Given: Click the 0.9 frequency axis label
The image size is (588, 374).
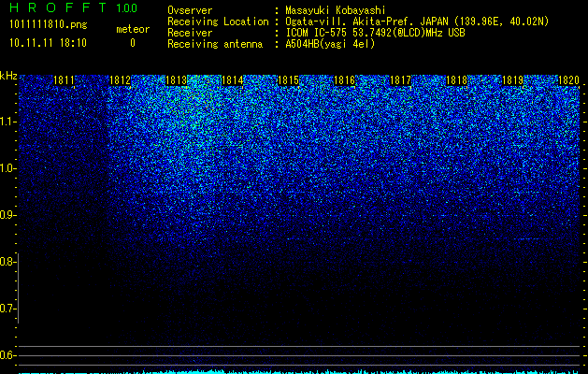Looking at the screenshot, I should tap(8, 215).
